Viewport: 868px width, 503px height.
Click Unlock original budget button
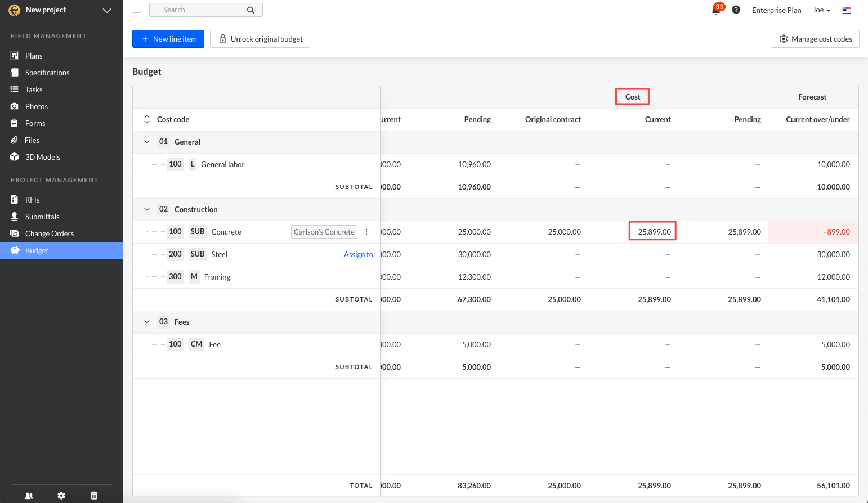point(260,39)
